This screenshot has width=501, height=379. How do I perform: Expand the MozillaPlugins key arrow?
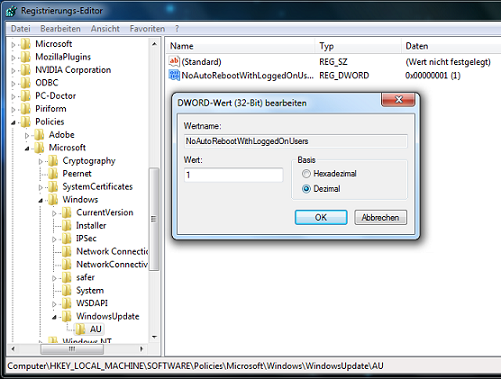tap(13, 57)
